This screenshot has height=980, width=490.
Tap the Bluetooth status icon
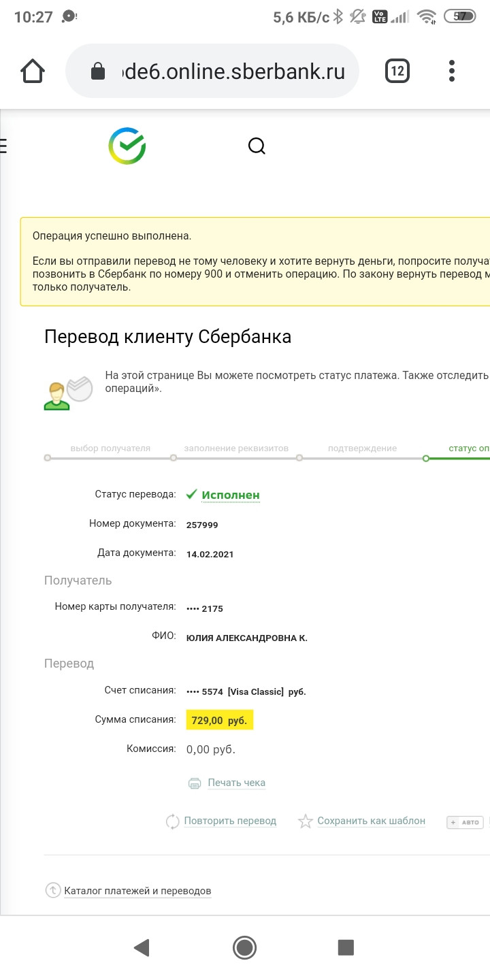(x=338, y=16)
